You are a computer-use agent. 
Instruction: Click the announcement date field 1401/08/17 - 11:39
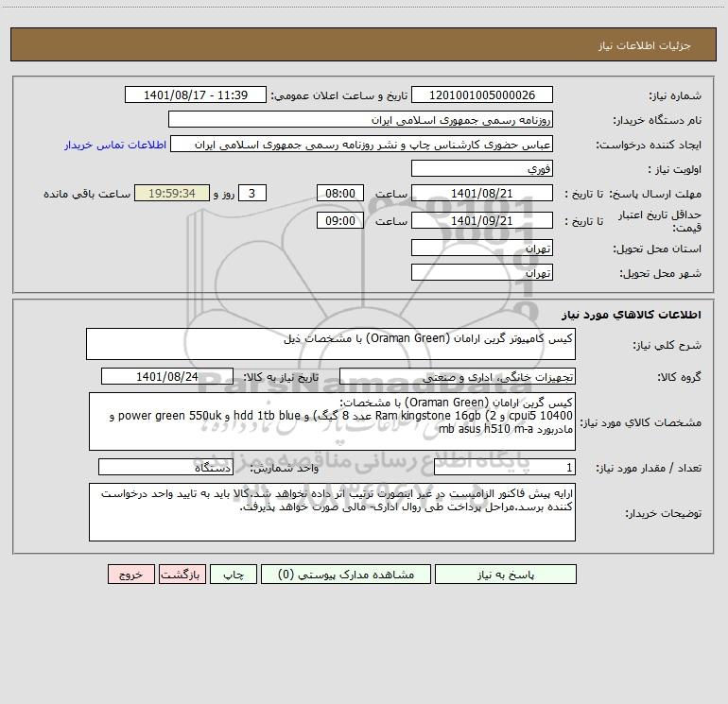pyautogui.click(x=196, y=94)
